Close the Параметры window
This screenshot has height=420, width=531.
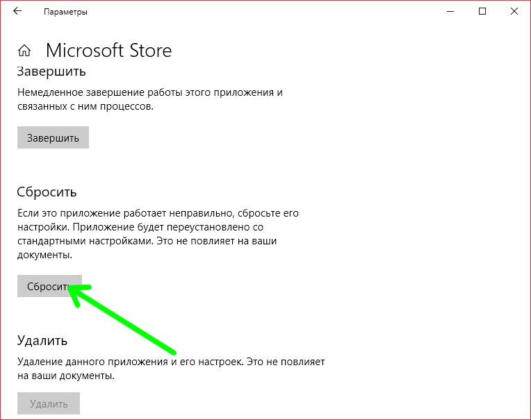coord(514,12)
